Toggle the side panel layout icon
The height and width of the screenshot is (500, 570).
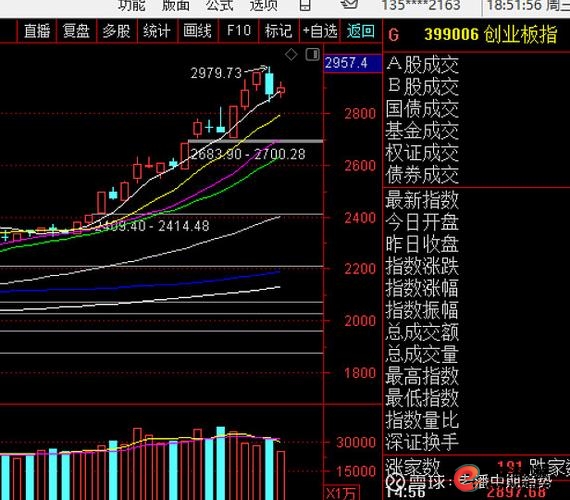tap(313, 55)
